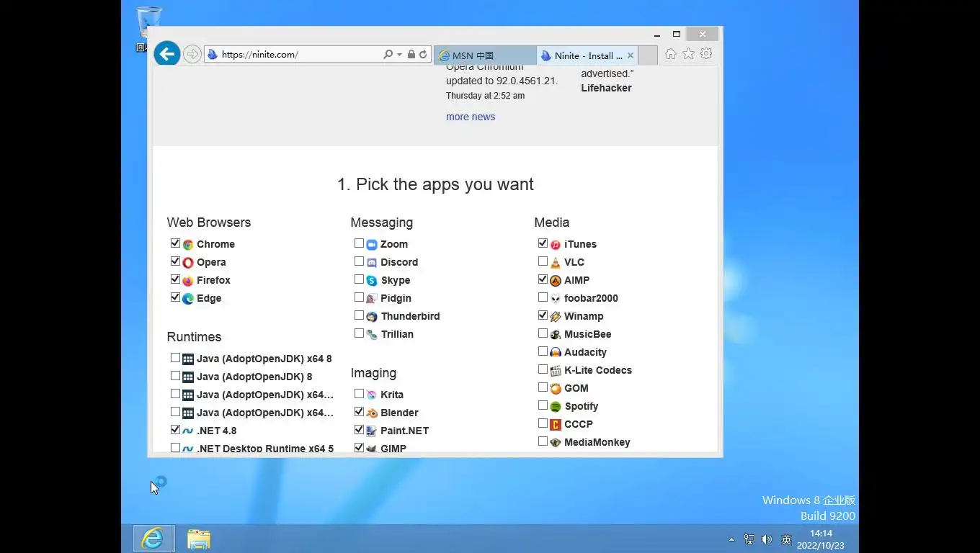Click the Discord app icon
Image resolution: width=980 pixels, height=553 pixels.
[x=372, y=263]
